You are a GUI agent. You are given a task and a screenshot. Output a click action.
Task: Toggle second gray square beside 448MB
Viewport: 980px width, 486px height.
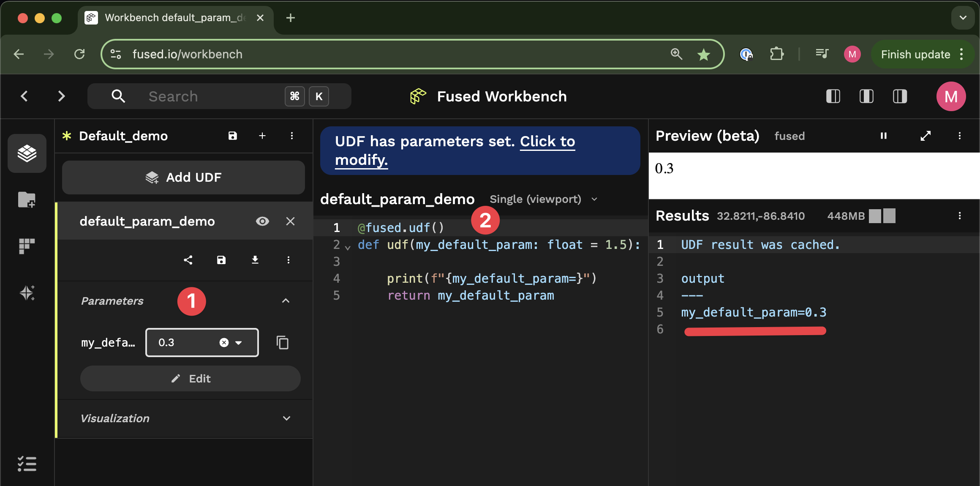click(889, 216)
